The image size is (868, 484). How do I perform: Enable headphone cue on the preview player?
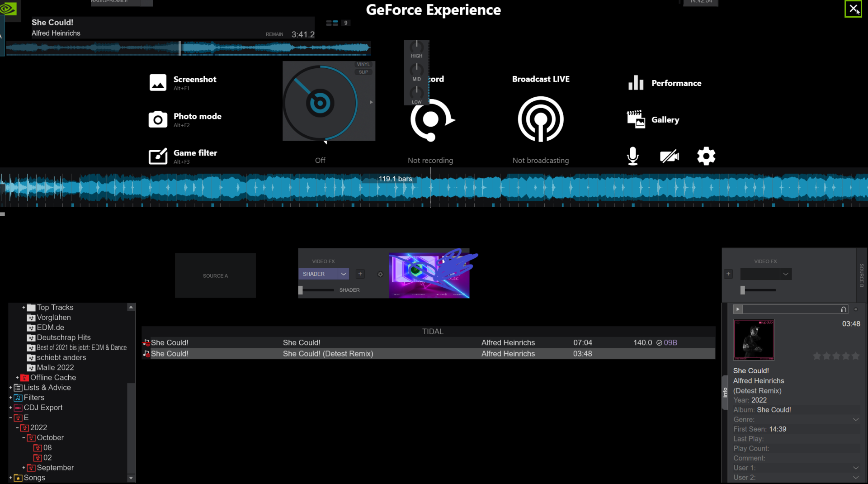843,309
